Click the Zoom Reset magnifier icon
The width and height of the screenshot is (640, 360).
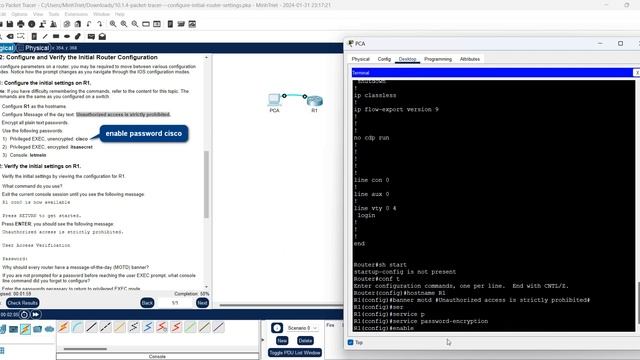[124, 24]
